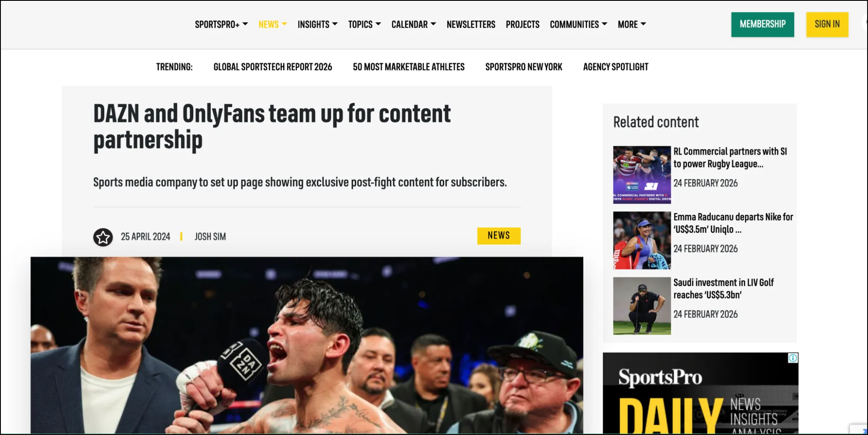Open 50 Most Marketable Athletes link
The height and width of the screenshot is (435, 868).
pyautogui.click(x=408, y=67)
